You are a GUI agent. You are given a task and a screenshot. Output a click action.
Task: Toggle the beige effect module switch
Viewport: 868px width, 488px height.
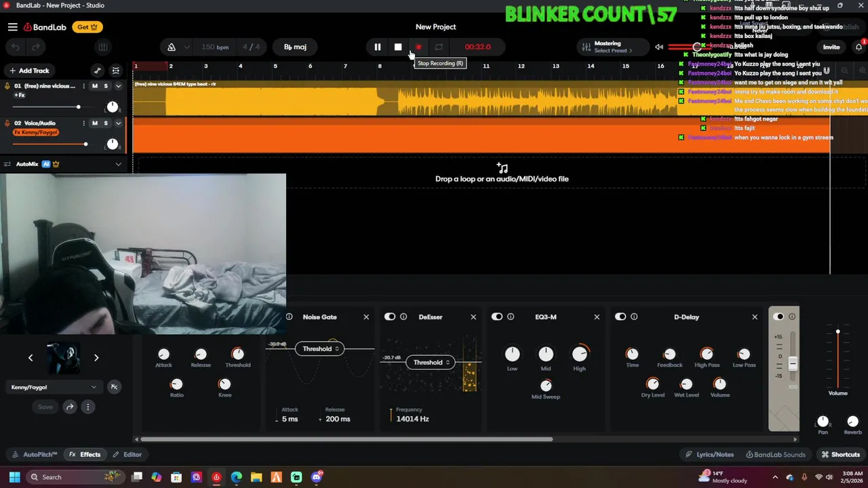(x=778, y=317)
